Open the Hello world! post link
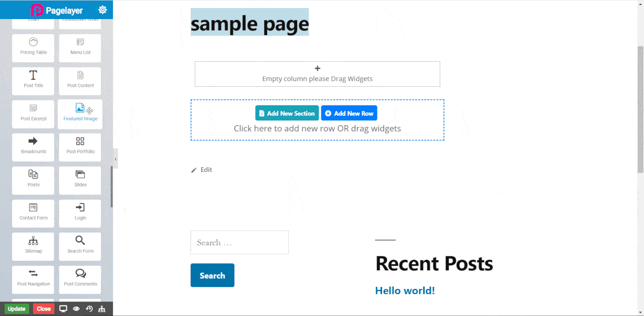This screenshot has height=316, width=644. [405, 290]
